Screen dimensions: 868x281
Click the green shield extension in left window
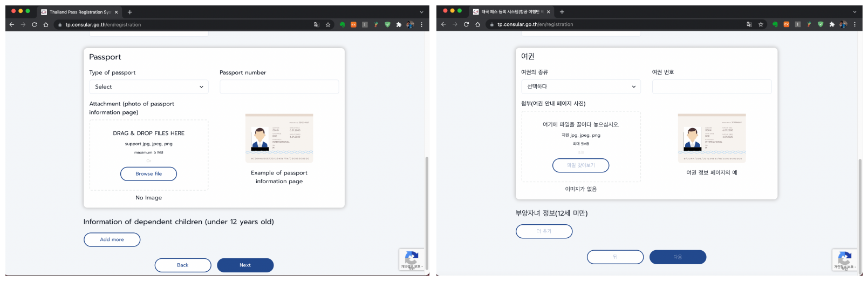(387, 24)
